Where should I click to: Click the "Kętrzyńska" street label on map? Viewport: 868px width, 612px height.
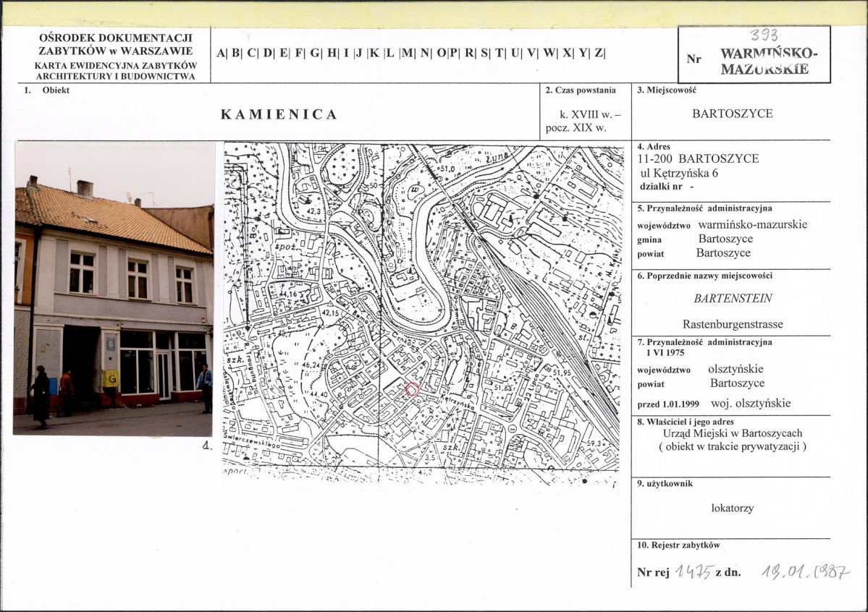click(x=457, y=401)
